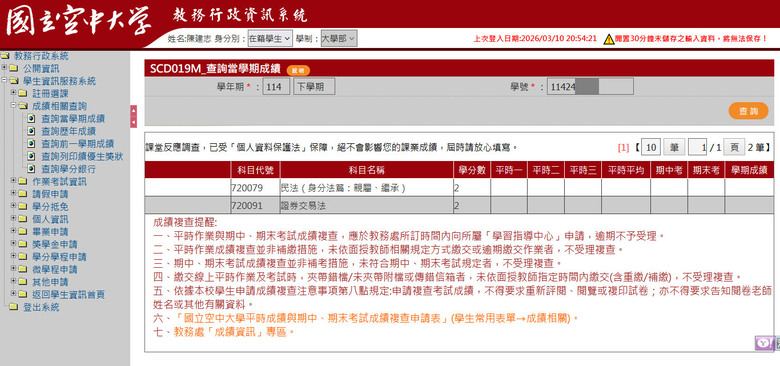
Task: Expand the 請假申請 folder
Action: point(13,194)
